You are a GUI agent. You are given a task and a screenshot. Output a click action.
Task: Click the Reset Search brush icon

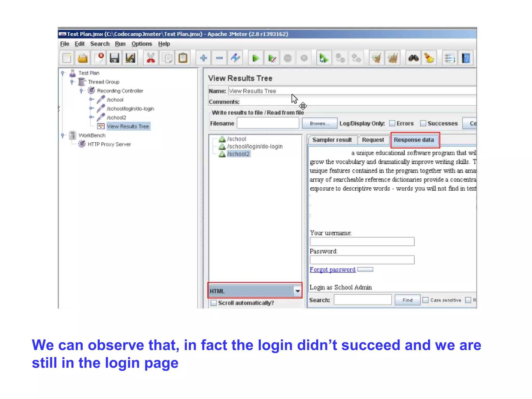429,58
